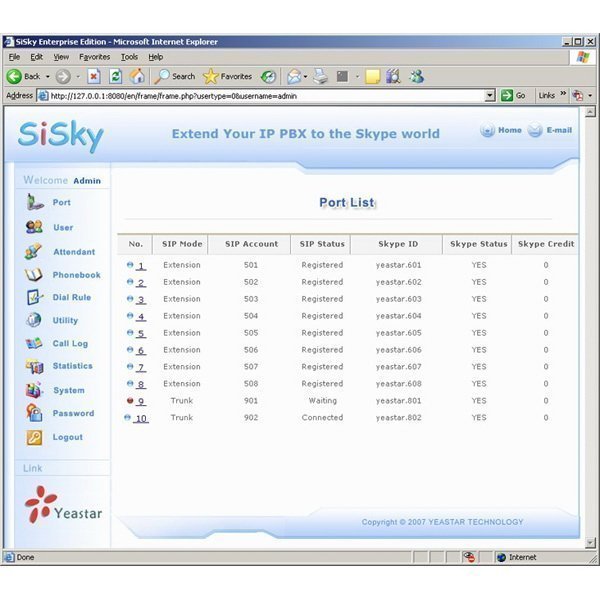Click the yellow note toolbar icon

pos(372,77)
